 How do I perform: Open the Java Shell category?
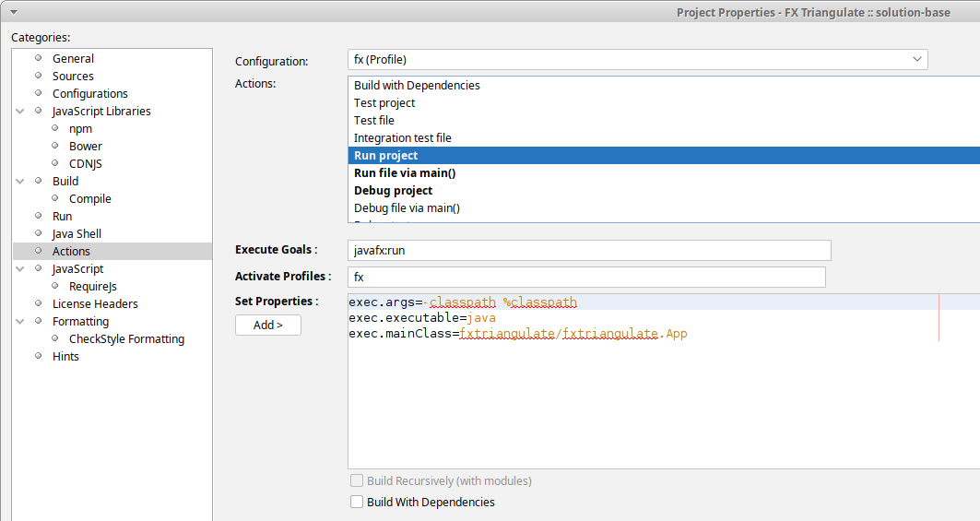(x=77, y=233)
